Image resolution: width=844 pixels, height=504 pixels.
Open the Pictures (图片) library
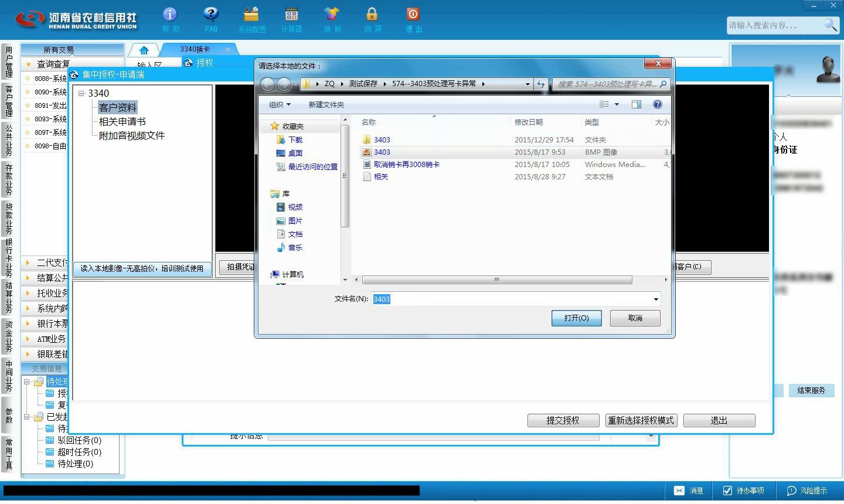click(289, 220)
